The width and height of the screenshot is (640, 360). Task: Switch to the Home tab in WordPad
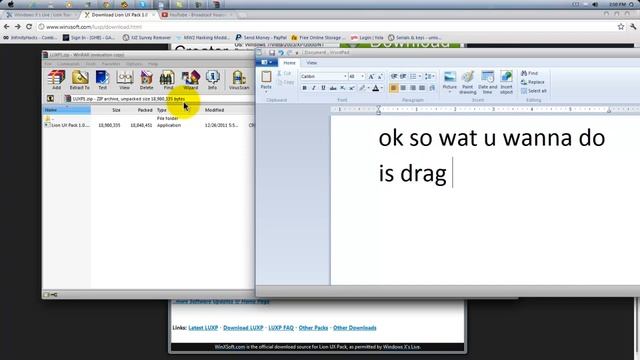(x=289, y=62)
